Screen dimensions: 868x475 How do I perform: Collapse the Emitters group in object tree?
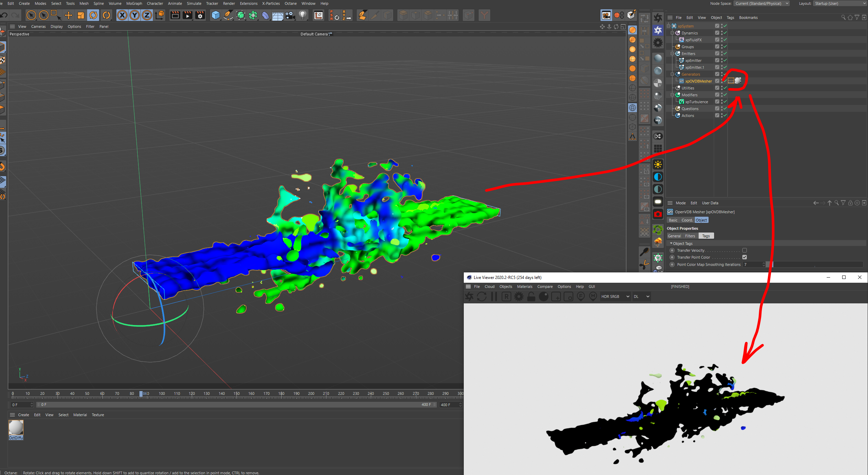click(x=672, y=54)
